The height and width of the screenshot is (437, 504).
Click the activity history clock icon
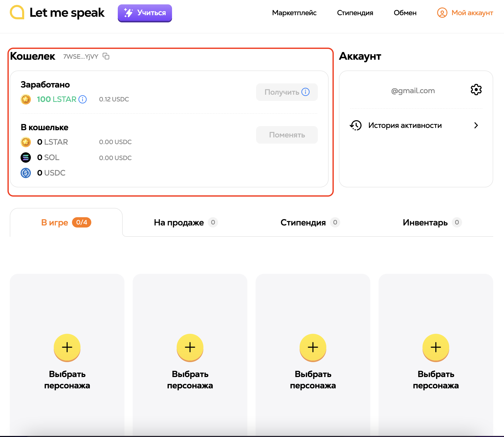coord(356,125)
